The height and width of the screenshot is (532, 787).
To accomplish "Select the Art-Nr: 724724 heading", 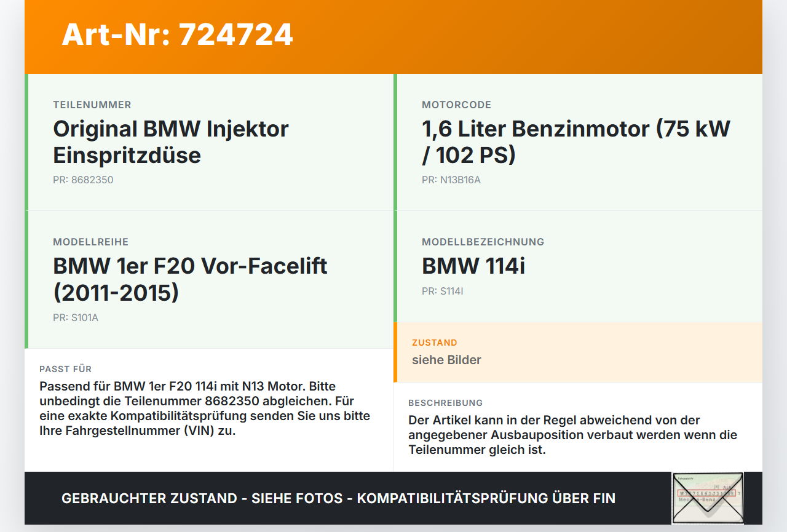I will pos(177,34).
